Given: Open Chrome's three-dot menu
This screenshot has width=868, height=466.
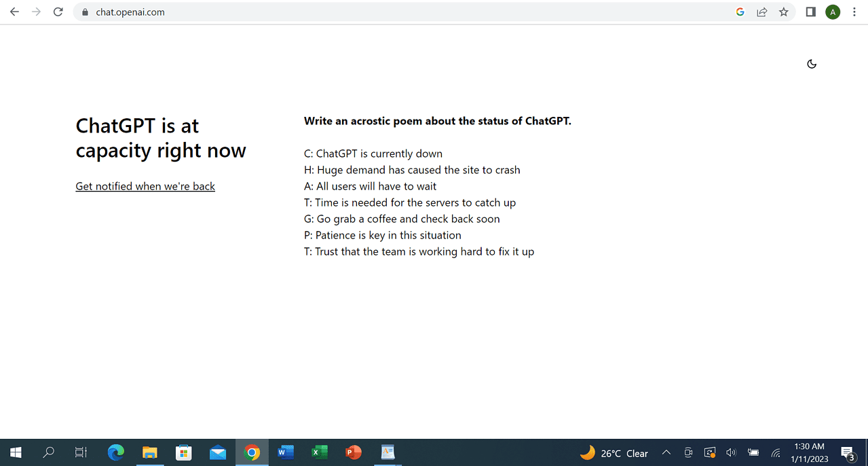Looking at the screenshot, I should (854, 12).
